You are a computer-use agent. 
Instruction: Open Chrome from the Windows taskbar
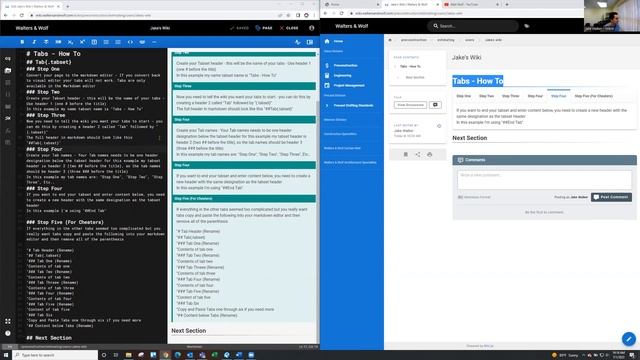[165, 355]
